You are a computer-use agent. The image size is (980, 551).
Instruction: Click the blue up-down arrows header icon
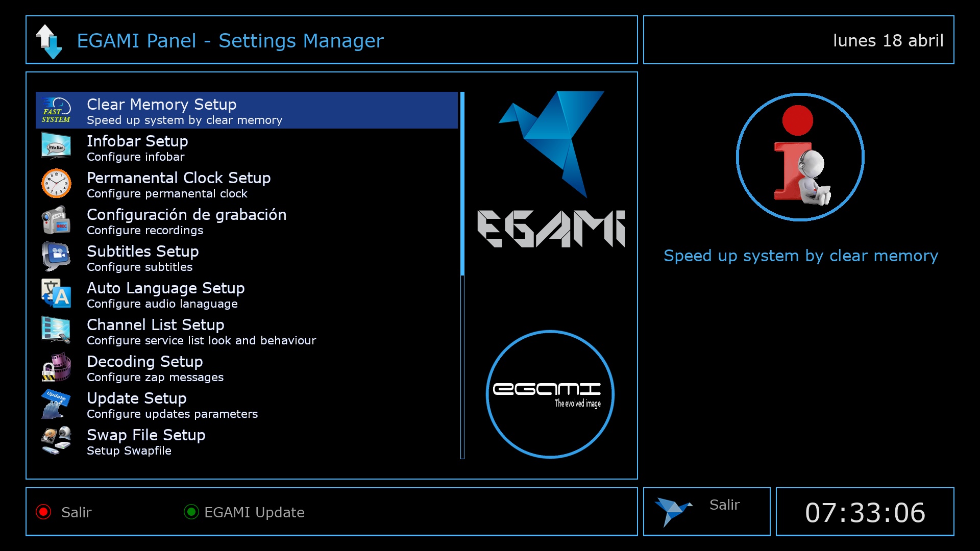point(49,41)
